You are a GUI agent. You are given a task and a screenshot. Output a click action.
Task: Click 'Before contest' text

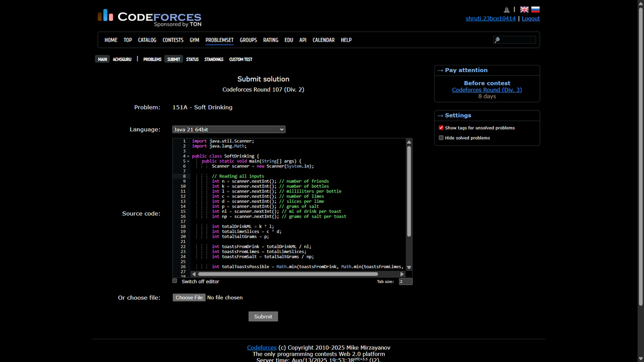(x=487, y=83)
